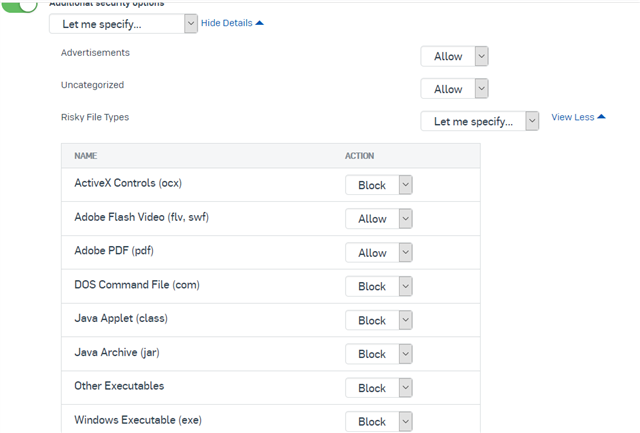Change action for Adobe Flash Video
Image resolution: width=640 pixels, height=433 pixels.
379,219
